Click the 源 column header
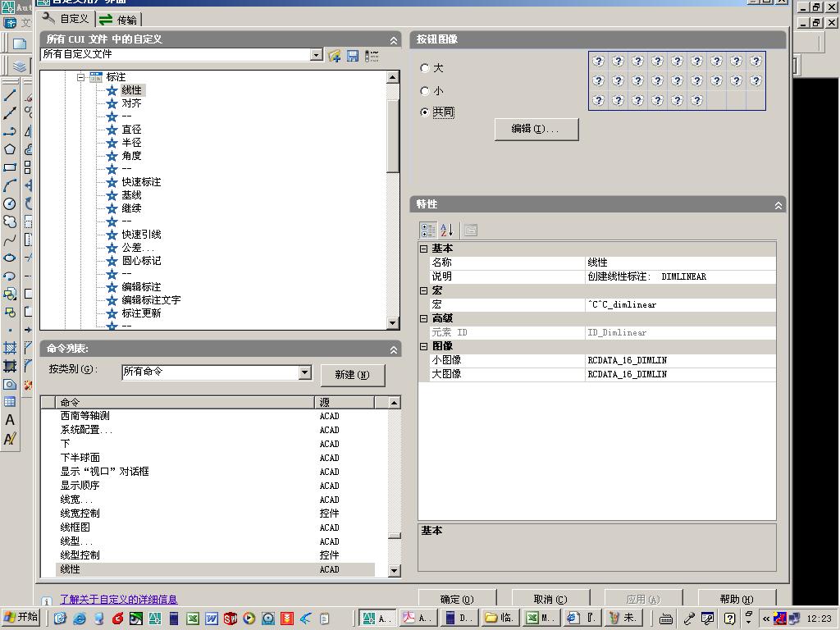 (345, 402)
